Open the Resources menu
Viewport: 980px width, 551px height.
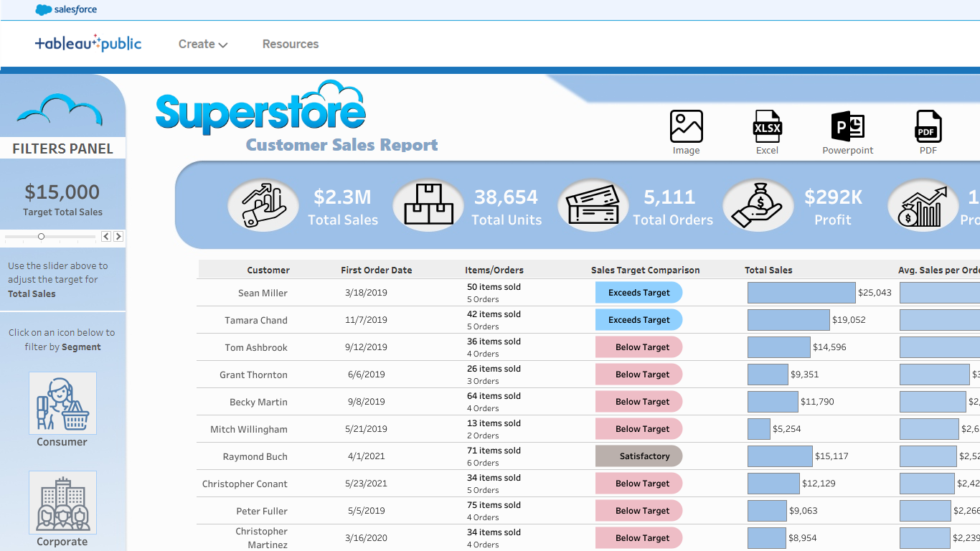[x=291, y=44]
